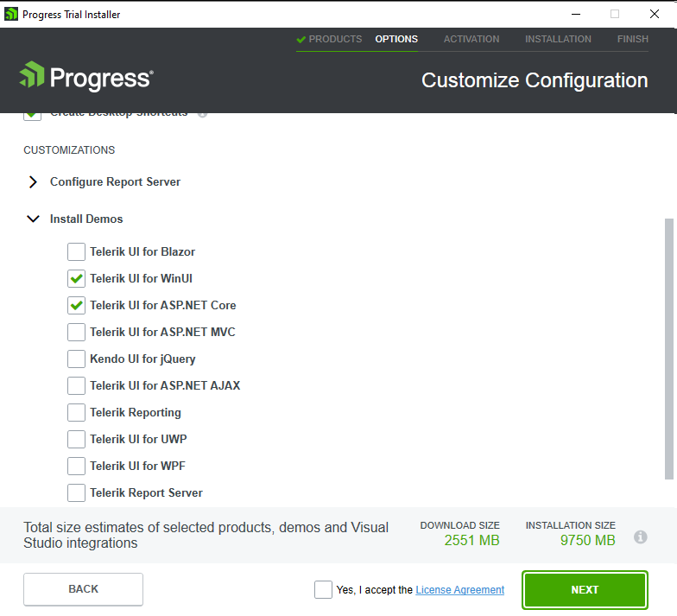The image size is (677, 616).
Task: Click info icon next to Create Desktop Shortcuts
Action: pyautogui.click(x=202, y=113)
